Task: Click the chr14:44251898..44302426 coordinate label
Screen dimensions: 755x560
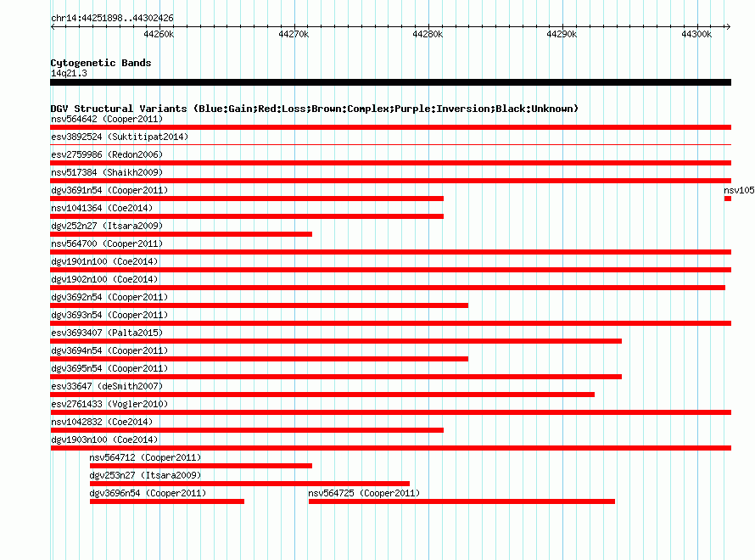Action: [112, 18]
